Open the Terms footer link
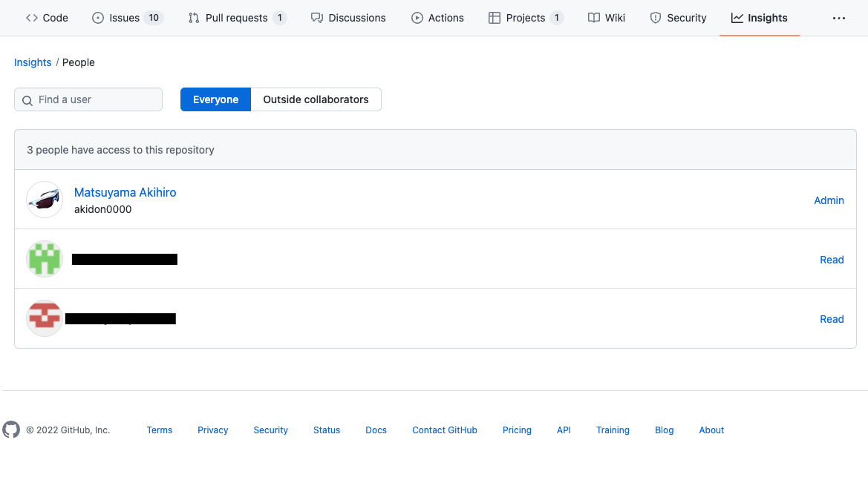 coord(160,430)
